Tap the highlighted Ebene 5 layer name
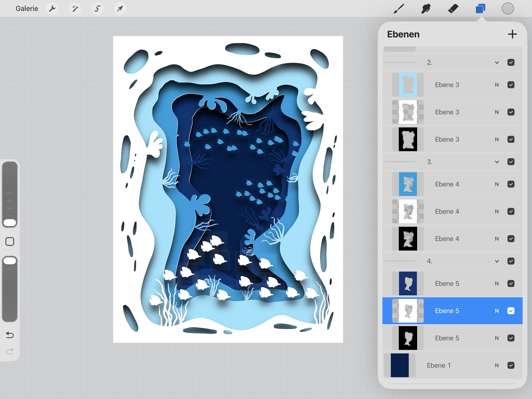 pos(447,311)
